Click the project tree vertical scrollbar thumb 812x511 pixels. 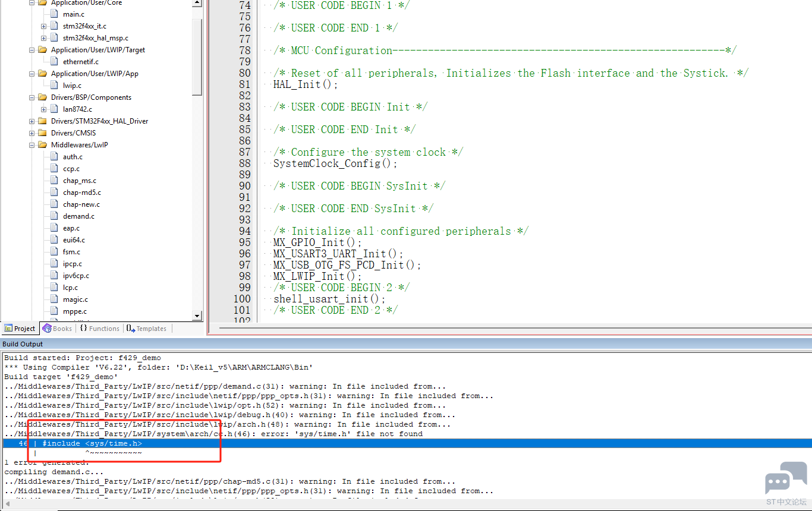point(197,56)
